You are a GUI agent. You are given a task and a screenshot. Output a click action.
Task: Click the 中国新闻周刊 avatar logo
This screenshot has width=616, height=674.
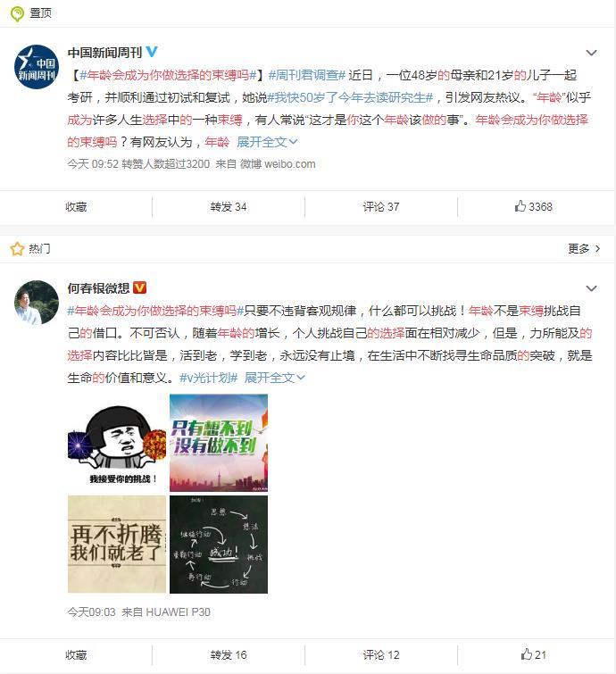[37, 67]
